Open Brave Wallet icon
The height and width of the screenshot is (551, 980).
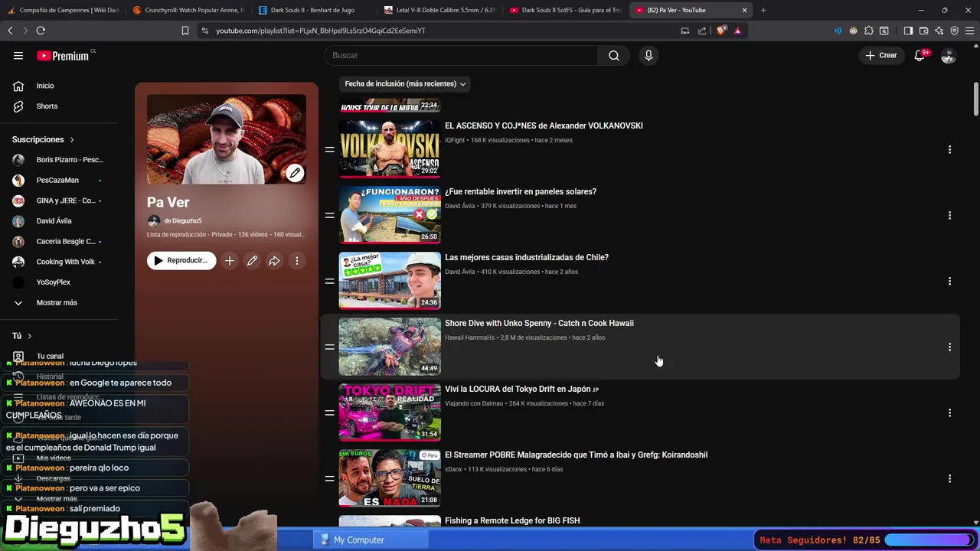pyautogui.click(x=924, y=31)
